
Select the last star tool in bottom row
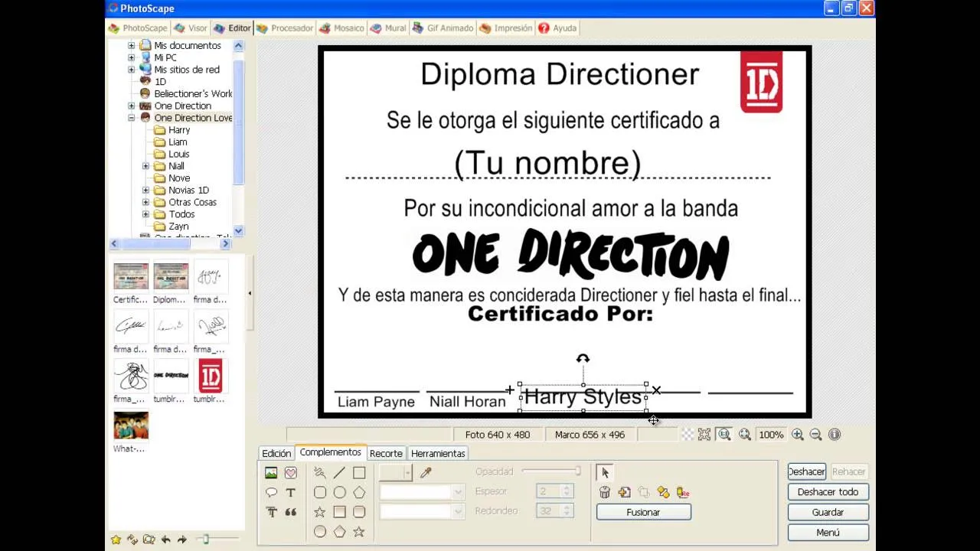coord(359,532)
